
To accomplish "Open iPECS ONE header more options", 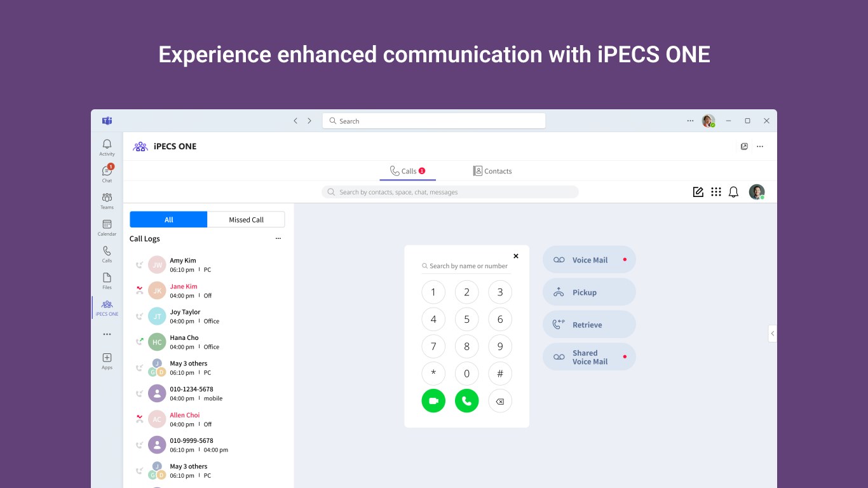I will point(760,146).
